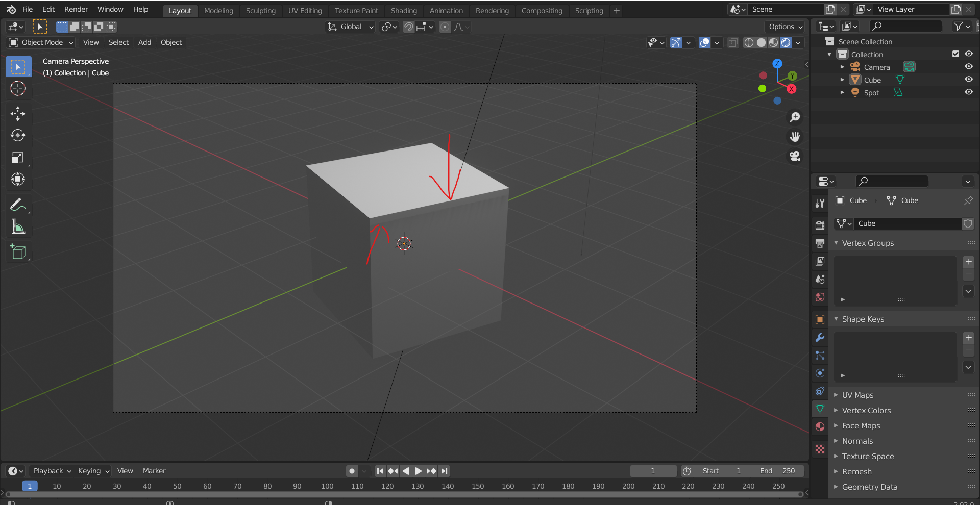Open the Physics properties tab
Screen dimensions: 980x505
(820, 373)
